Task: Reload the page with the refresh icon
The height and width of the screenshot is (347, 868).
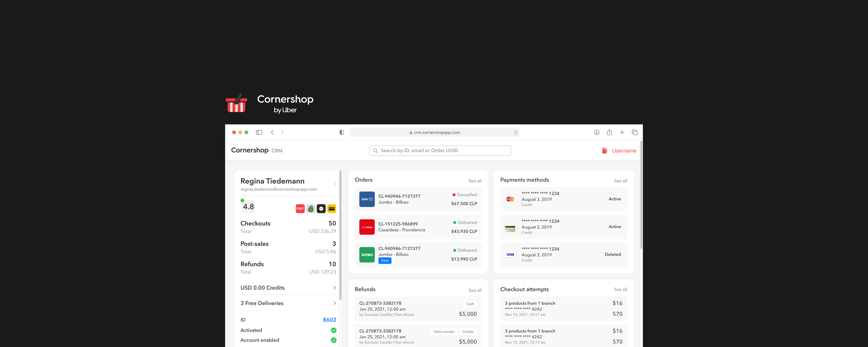Action: point(516,133)
